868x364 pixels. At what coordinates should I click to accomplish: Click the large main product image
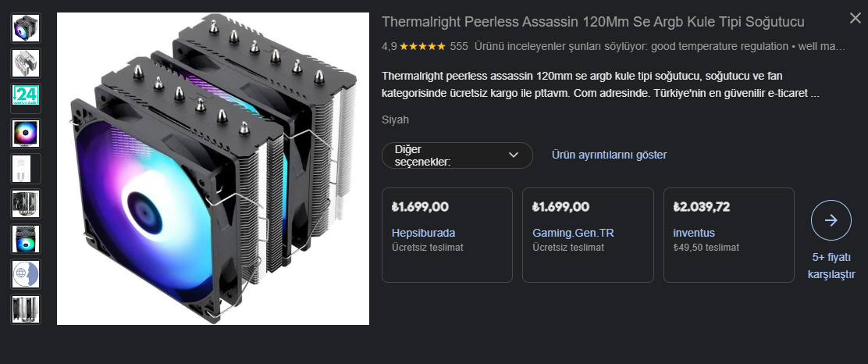[x=212, y=168]
